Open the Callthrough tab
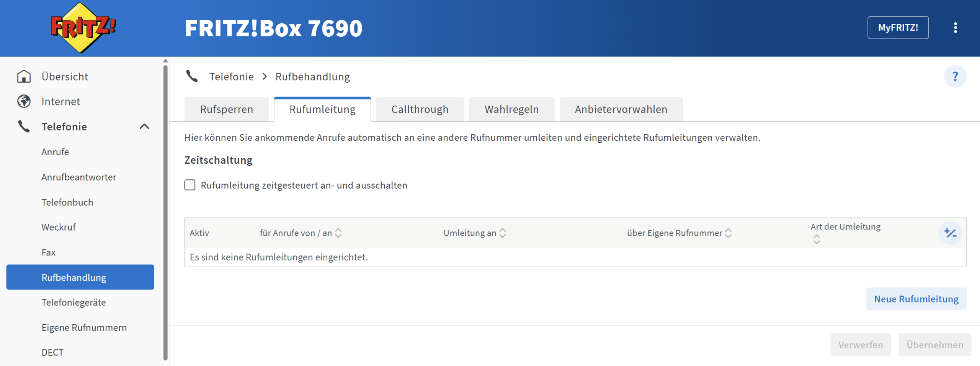 tap(420, 109)
